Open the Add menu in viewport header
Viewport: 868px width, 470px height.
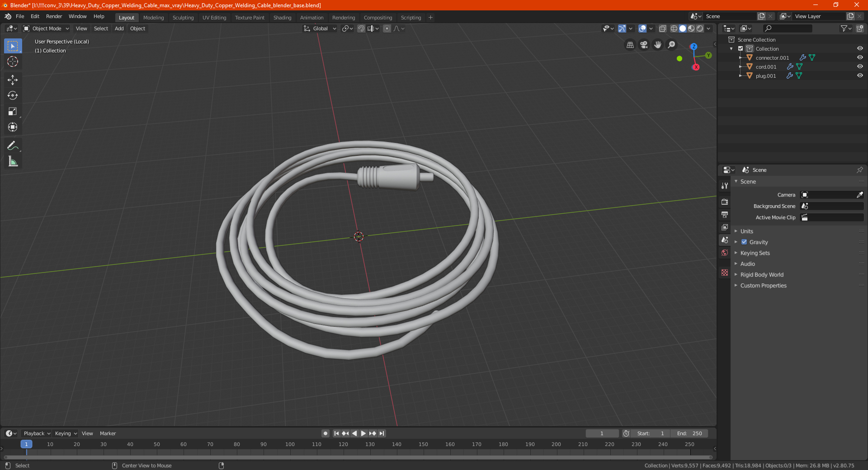click(119, 28)
